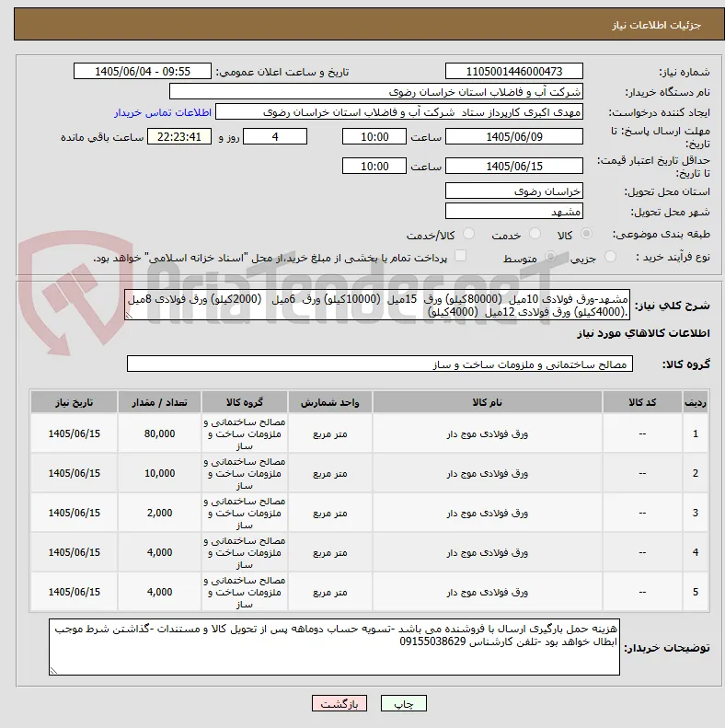Click the remaining days field showing 4
The image size is (725, 728).
275,136
